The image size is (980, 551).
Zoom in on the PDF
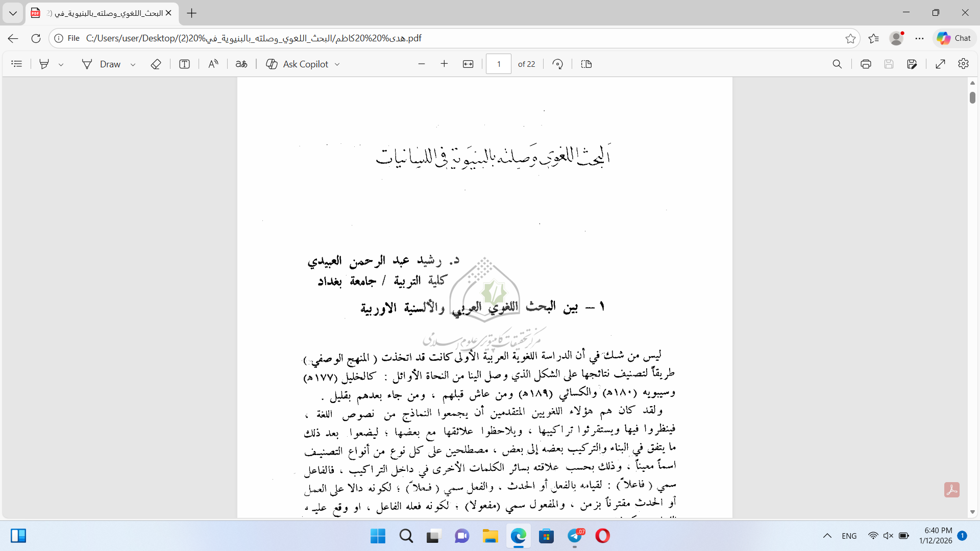pyautogui.click(x=444, y=64)
